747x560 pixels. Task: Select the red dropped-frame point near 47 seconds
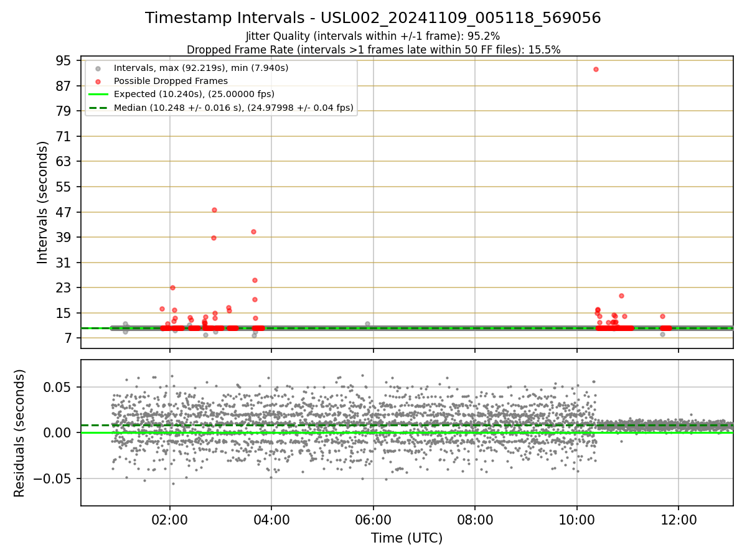tap(214, 210)
